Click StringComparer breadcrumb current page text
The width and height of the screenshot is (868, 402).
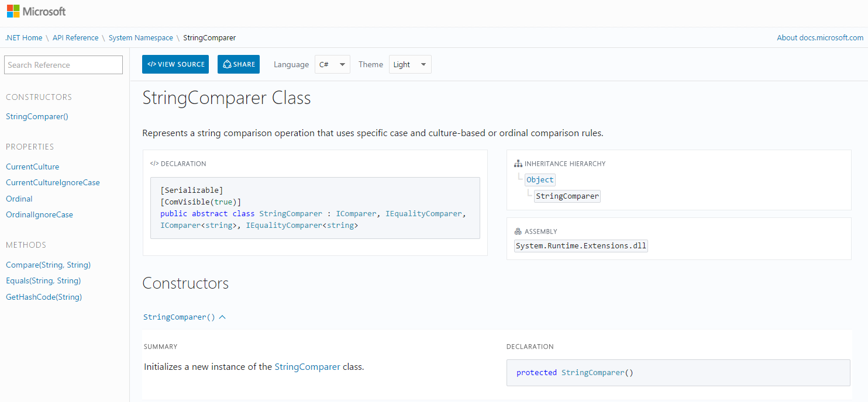click(x=209, y=37)
